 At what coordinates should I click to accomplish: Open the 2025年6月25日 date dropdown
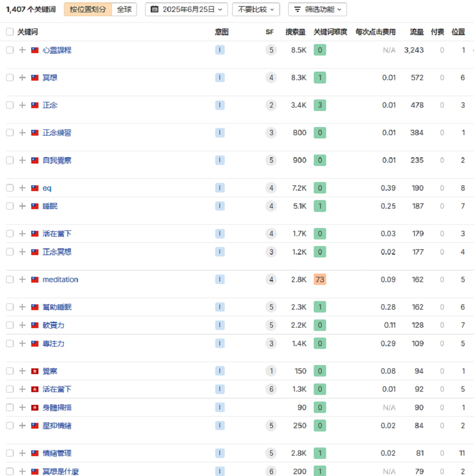186,9
